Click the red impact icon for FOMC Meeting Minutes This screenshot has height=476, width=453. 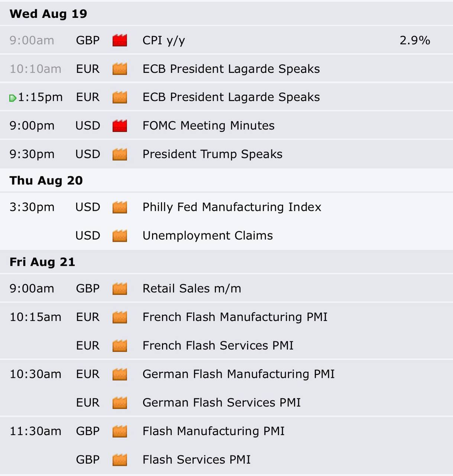pyautogui.click(x=120, y=126)
